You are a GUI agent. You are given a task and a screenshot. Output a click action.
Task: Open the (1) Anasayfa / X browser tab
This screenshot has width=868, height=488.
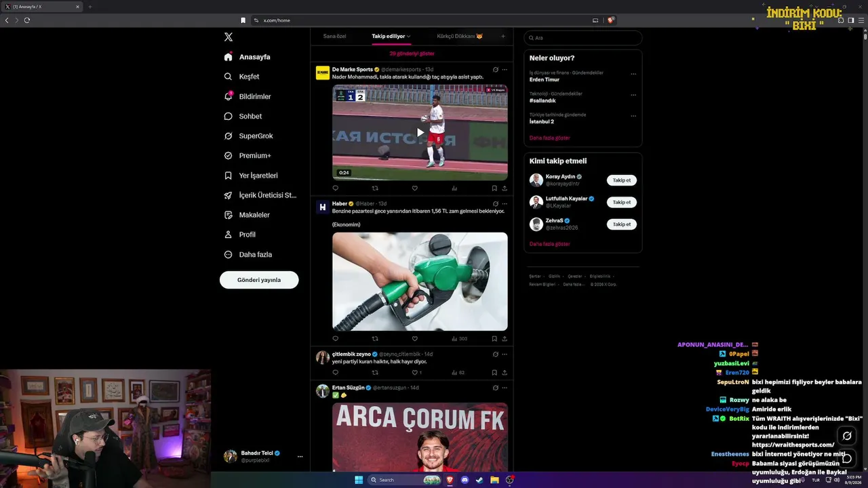[42, 7]
